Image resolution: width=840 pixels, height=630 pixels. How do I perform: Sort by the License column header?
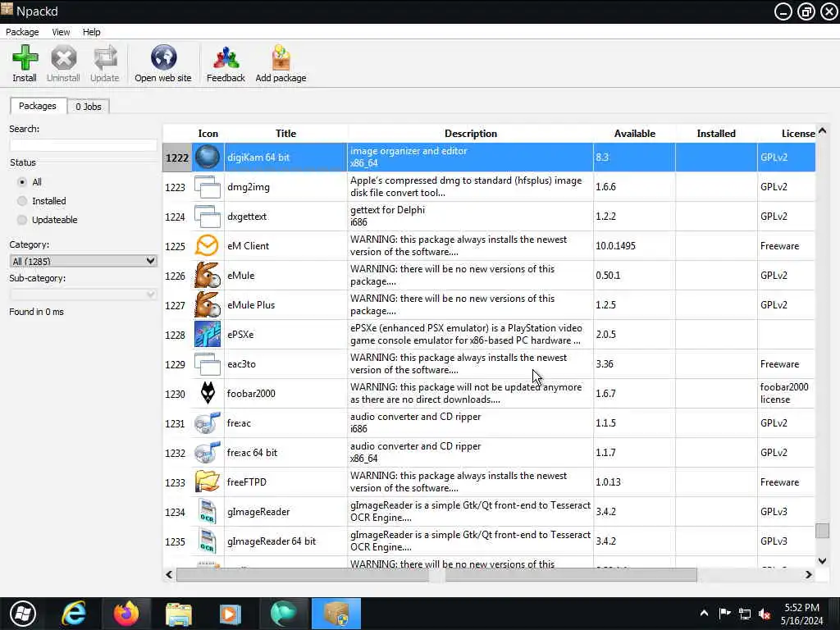point(787,134)
